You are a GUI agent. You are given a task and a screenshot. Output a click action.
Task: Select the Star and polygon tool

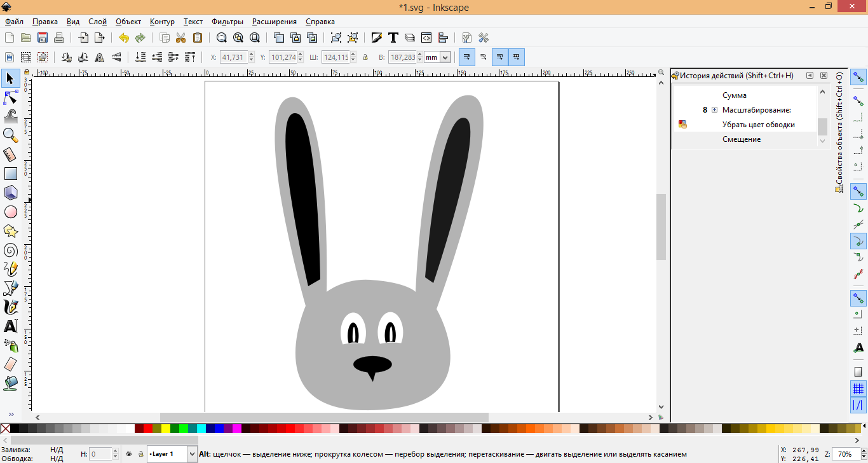tap(10, 231)
